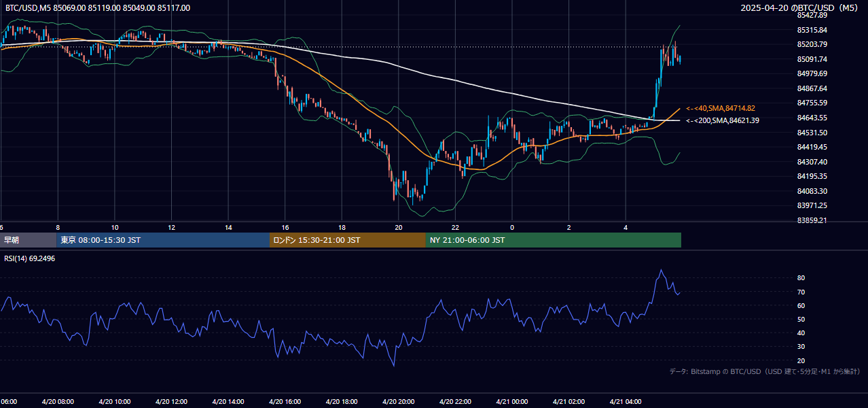Click the bottom date label 4/21 02:00
868x408 pixels.
pos(569,402)
